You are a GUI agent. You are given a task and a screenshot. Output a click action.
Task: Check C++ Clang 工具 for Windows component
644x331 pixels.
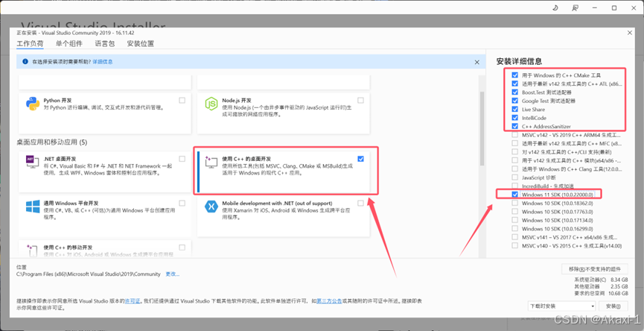[515, 169]
